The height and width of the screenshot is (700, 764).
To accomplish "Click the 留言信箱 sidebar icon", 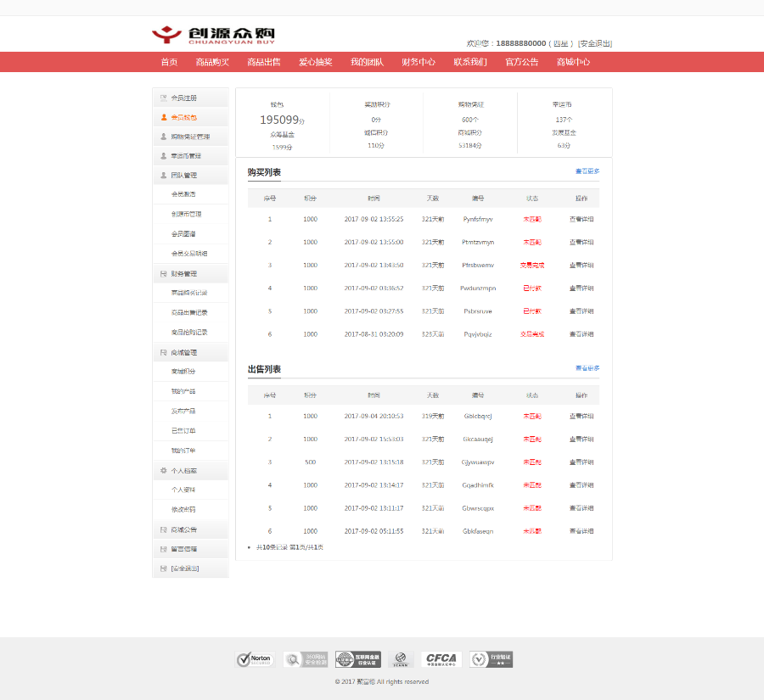I will (x=164, y=549).
